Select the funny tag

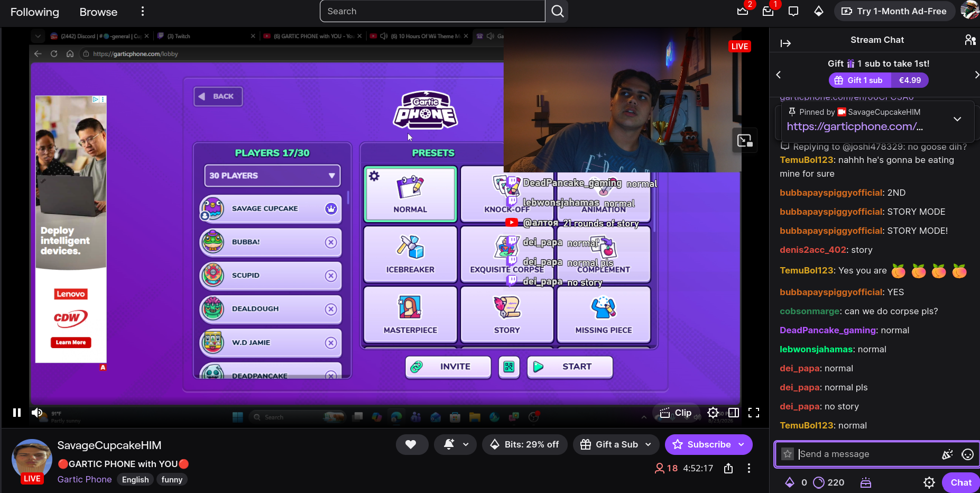pyautogui.click(x=172, y=479)
